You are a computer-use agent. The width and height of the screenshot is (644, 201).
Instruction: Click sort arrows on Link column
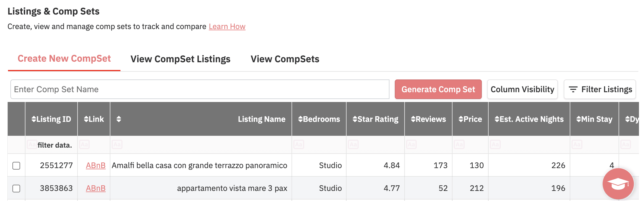[86, 119]
